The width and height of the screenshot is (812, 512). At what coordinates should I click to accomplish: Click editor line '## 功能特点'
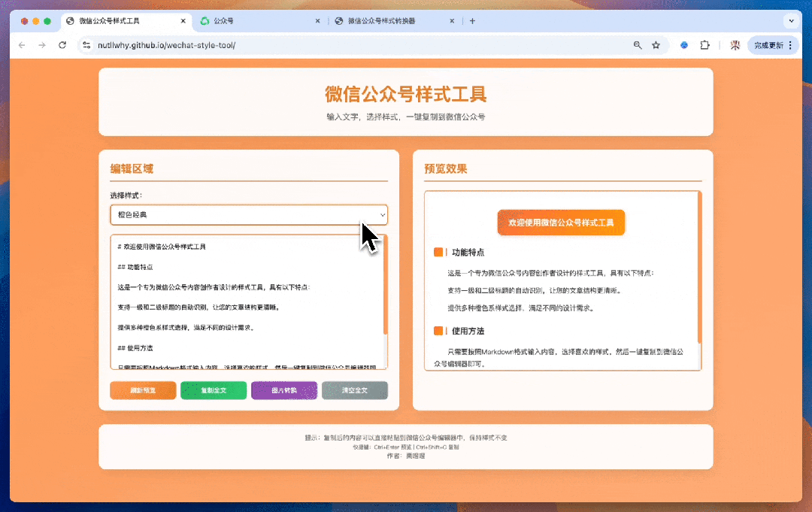click(135, 267)
